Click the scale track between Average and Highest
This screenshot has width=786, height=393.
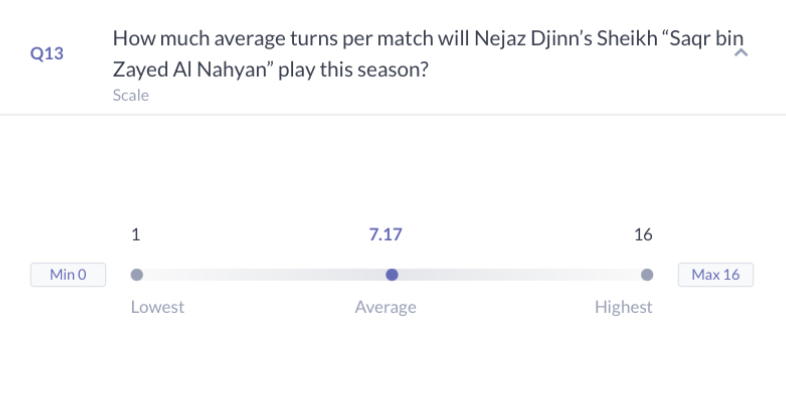click(x=519, y=275)
